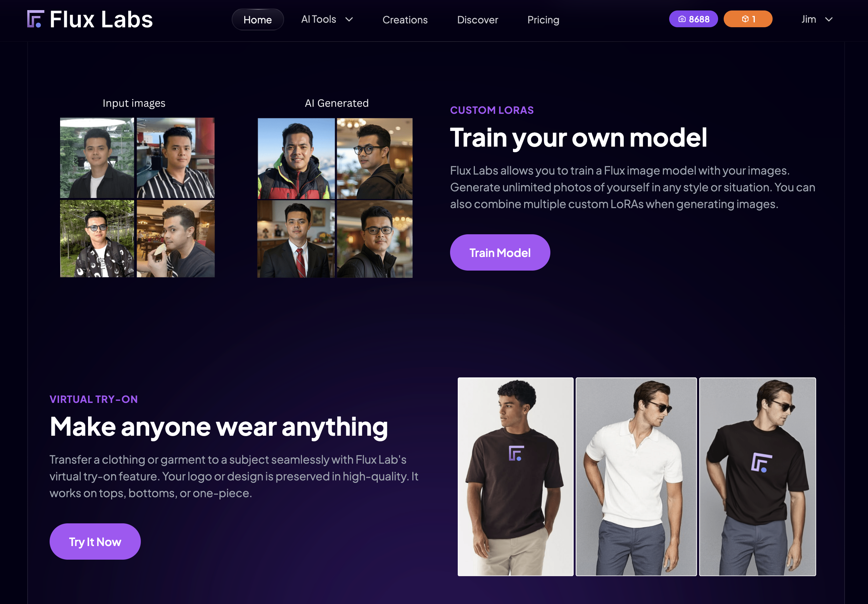Open the input photo of man eating
Screen dimensions: 868x604
(175, 239)
